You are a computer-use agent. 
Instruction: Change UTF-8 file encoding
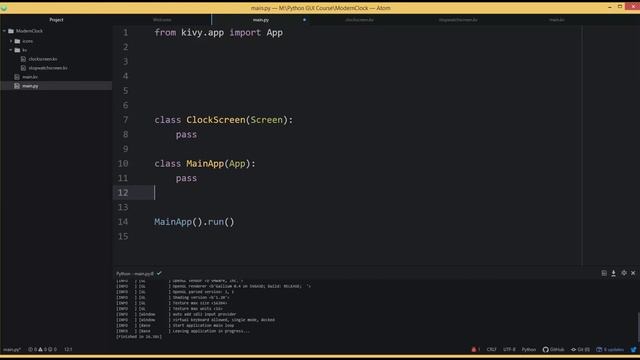(509, 349)
